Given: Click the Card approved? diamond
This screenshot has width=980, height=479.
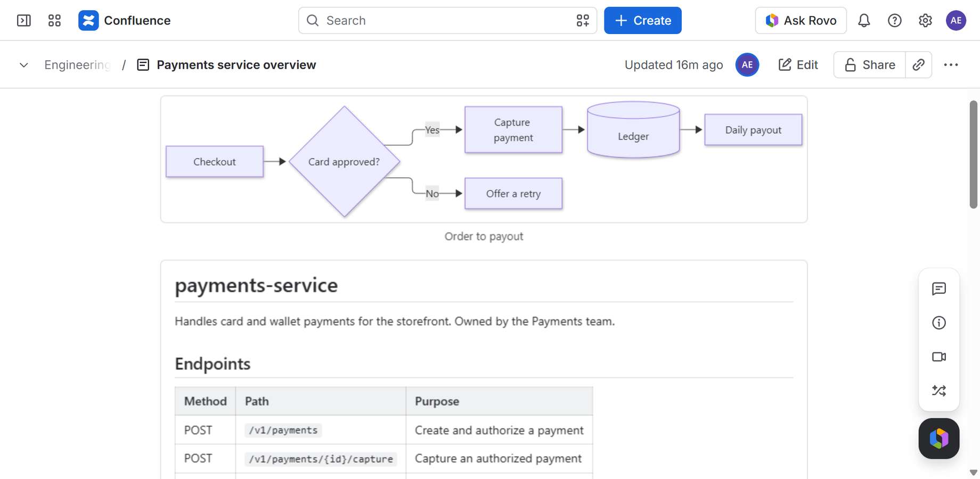Looking at the screenshot, I should (x=345, y=162).
